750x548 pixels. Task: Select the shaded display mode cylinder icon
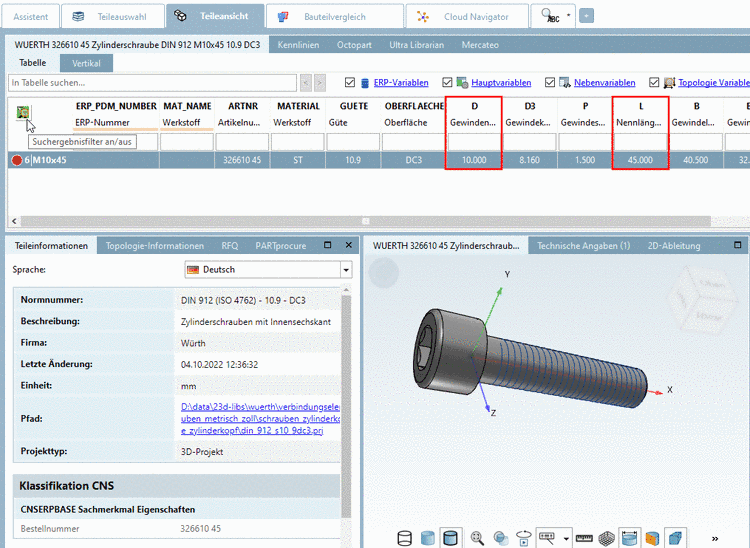point(428,538)
